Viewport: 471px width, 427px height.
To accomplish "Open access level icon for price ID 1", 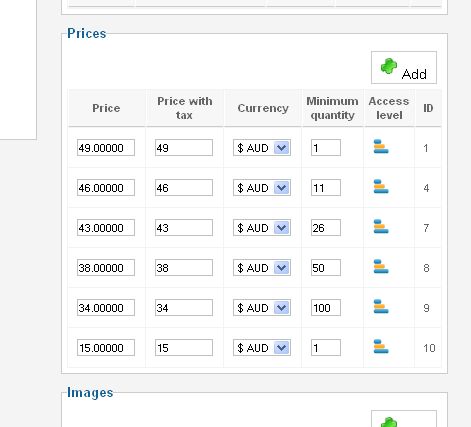I will (x=381, y=147).
